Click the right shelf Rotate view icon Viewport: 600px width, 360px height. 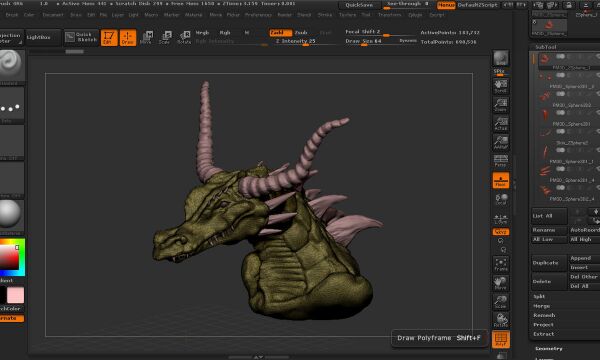point(501,320)
